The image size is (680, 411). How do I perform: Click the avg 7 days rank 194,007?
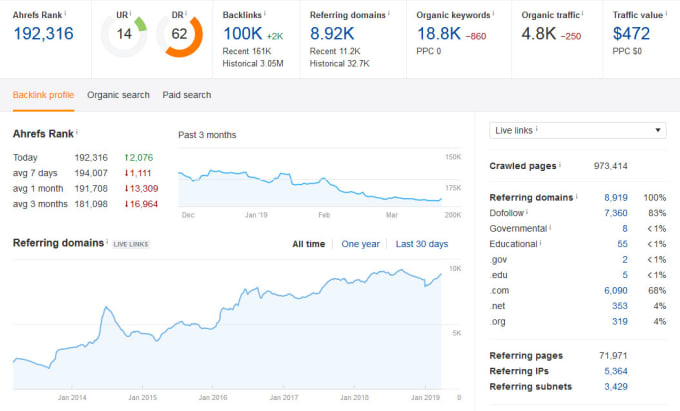tap(91, 173)
